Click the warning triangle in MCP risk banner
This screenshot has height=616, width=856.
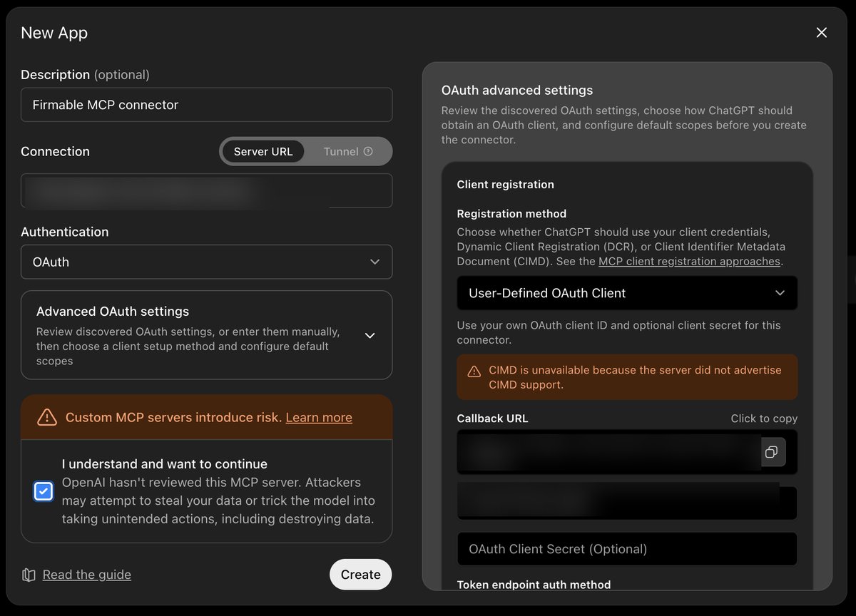(47, 417)
